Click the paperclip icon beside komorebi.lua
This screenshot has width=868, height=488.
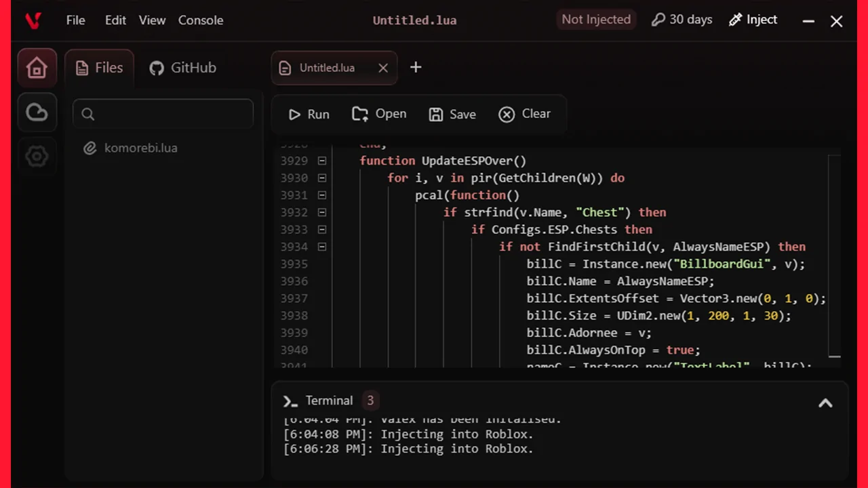(x=90, y=148)
